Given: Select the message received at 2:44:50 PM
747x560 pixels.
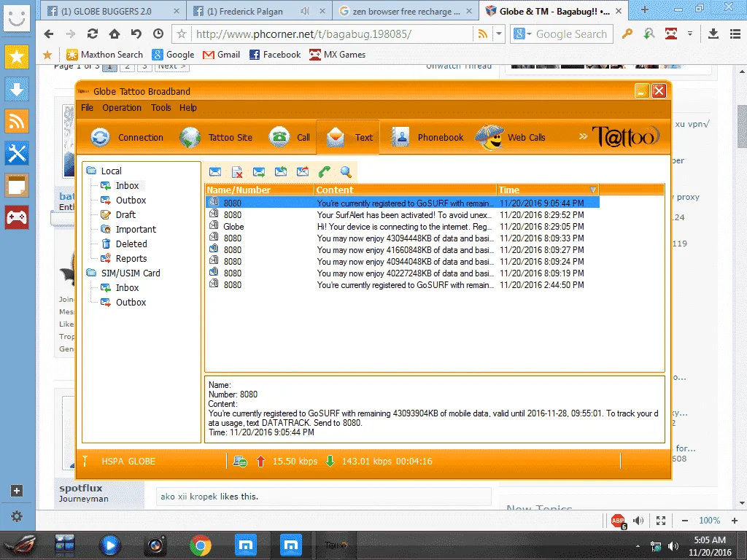Looking at the screenshot, I should 403,285.
